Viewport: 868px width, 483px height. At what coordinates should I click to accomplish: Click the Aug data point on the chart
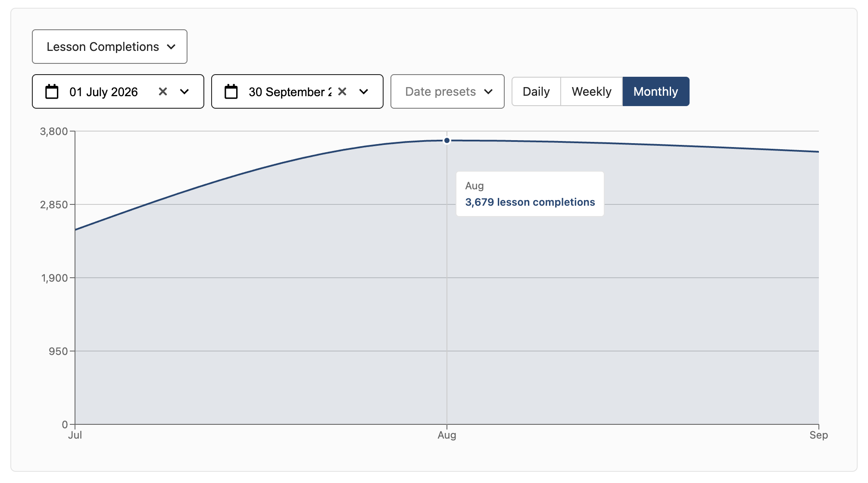(447, 141)
